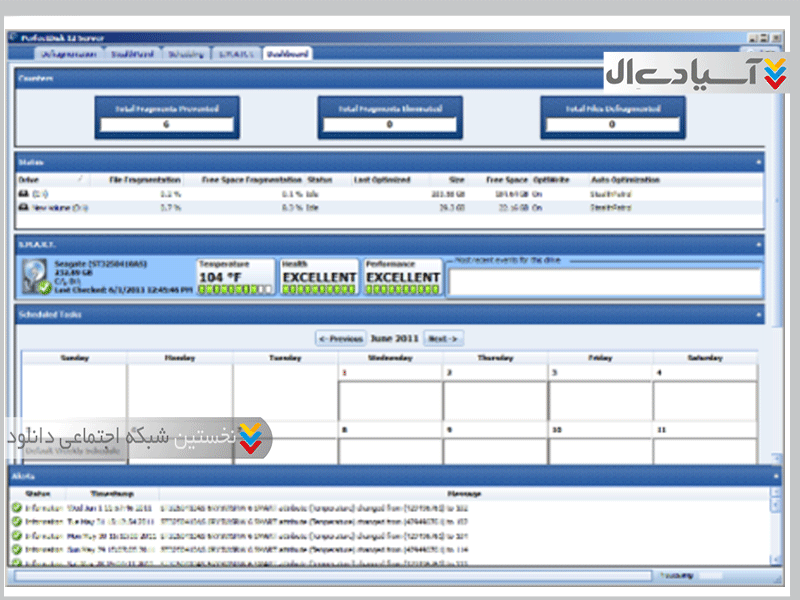Collapse the Scheduled Tasks panel
This screenshot has height=600, width=800.
[x=758, y=315]
